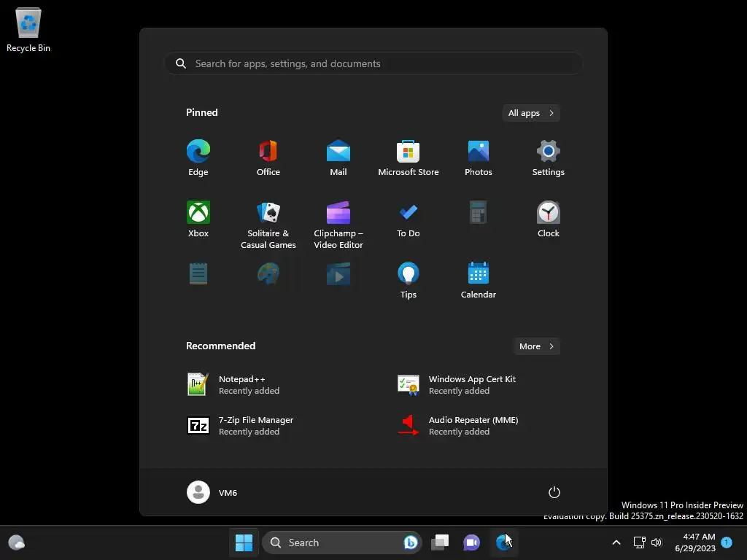Open Microsoft Store
The height and width of the screenshot is (560, 747).
pyautogui.click(x=409, y=158)
